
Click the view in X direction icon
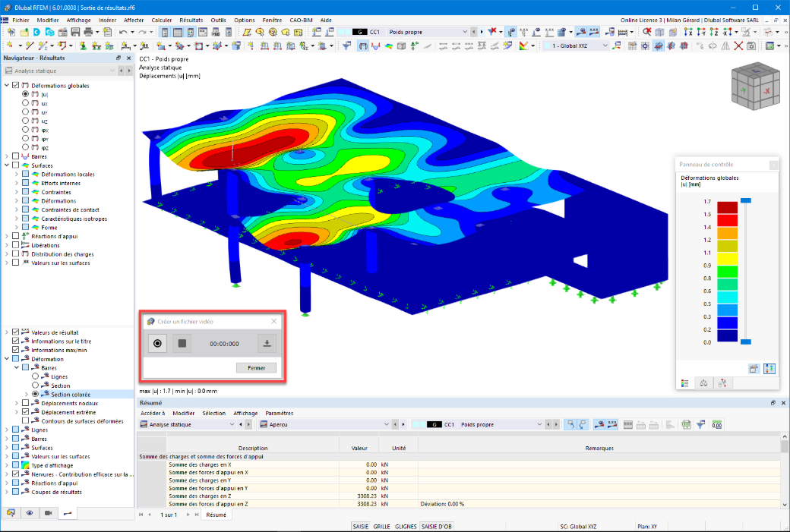(x=688, y=32)
